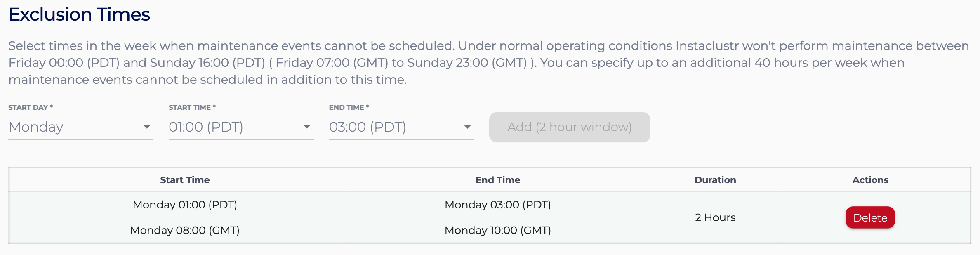Click the Start Day dropdown arrow
This screenshot has width=980, height=255.
pos(147,127)
